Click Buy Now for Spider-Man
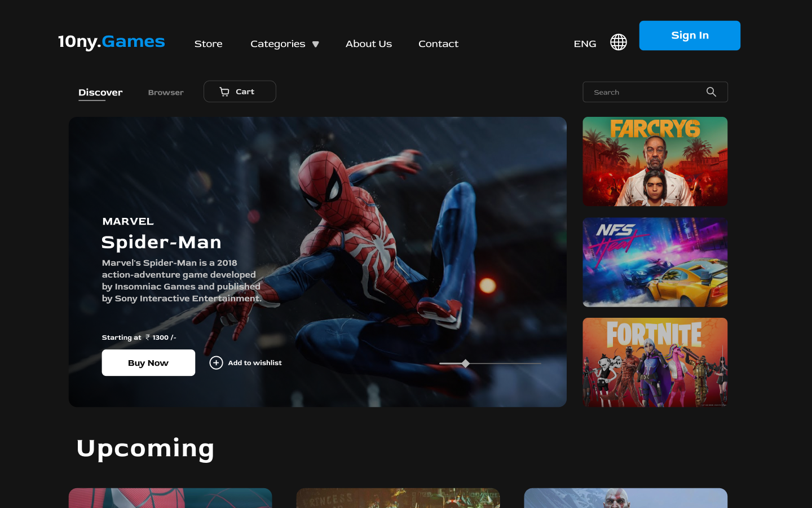 point(148,363)
